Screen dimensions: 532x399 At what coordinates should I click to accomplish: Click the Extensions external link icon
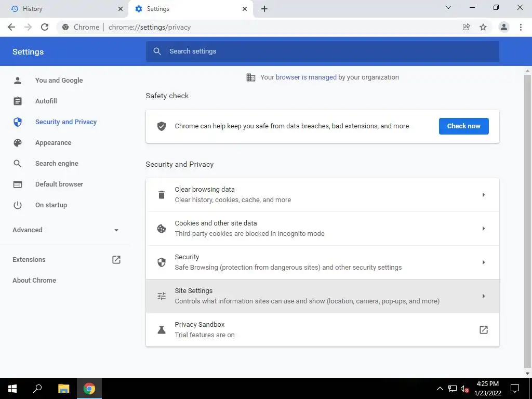pos(116,260)
